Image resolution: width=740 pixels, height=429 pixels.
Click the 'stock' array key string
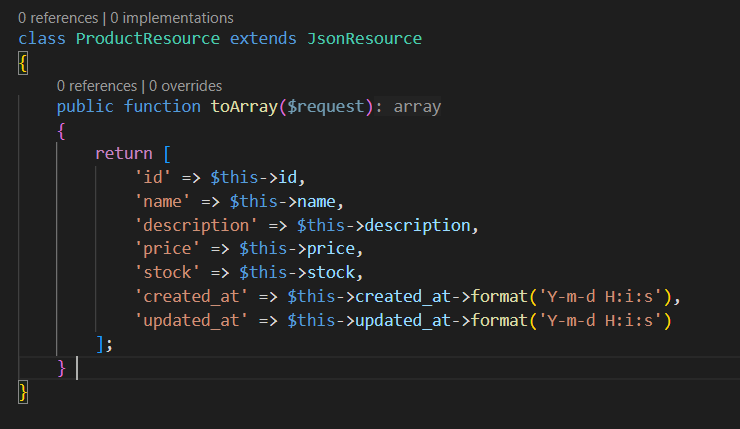coord(166,273)
